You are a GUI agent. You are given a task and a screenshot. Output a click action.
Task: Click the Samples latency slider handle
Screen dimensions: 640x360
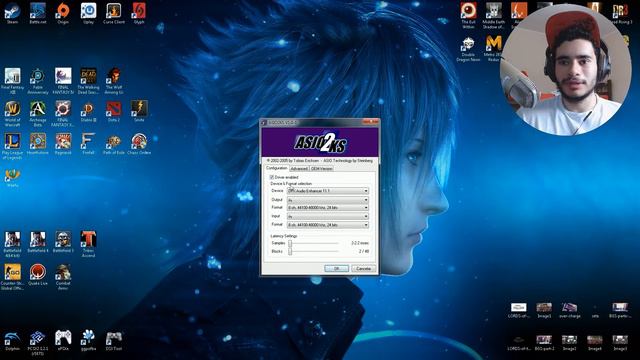tap(290, 243)
